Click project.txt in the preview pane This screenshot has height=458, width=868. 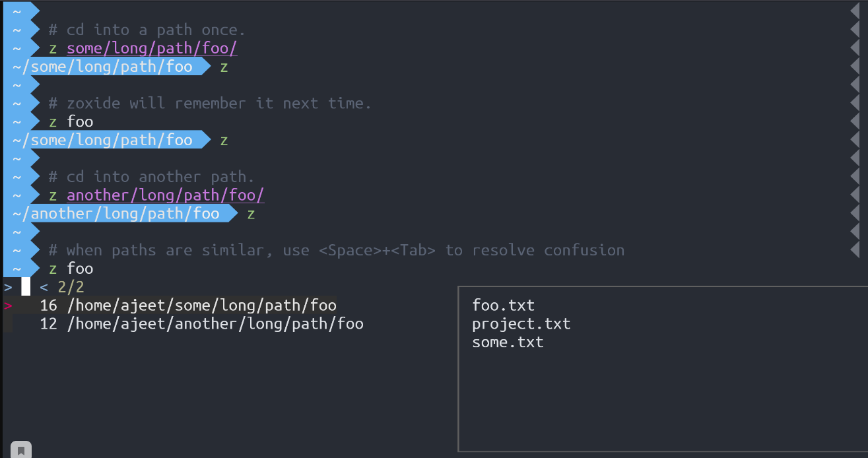tap(521, 324)
